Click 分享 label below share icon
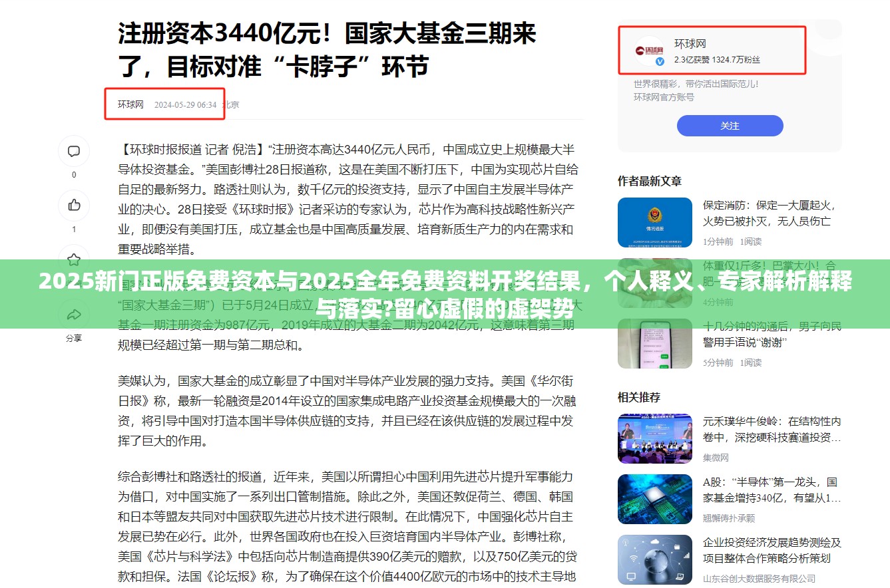 (74, 338)
